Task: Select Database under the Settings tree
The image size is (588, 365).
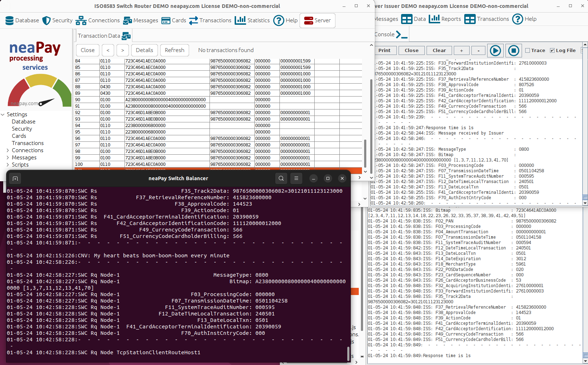Action: 23,122
